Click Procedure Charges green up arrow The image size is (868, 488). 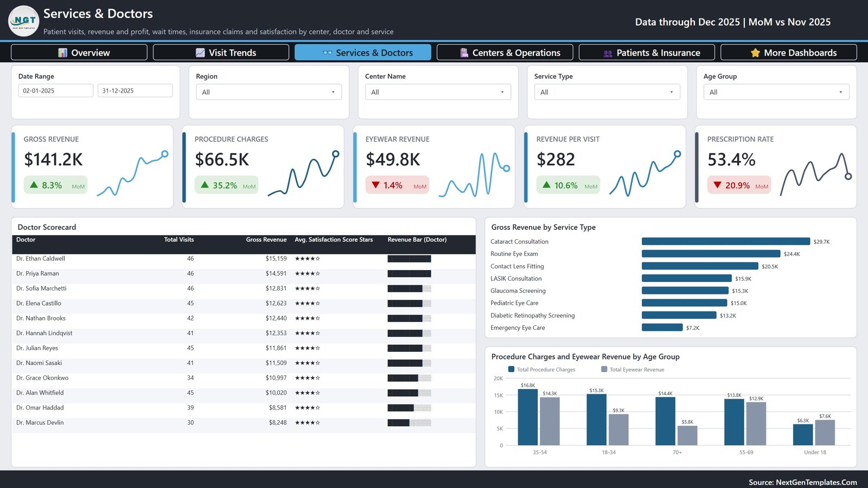pyautogui.click(x=205, y=185)
